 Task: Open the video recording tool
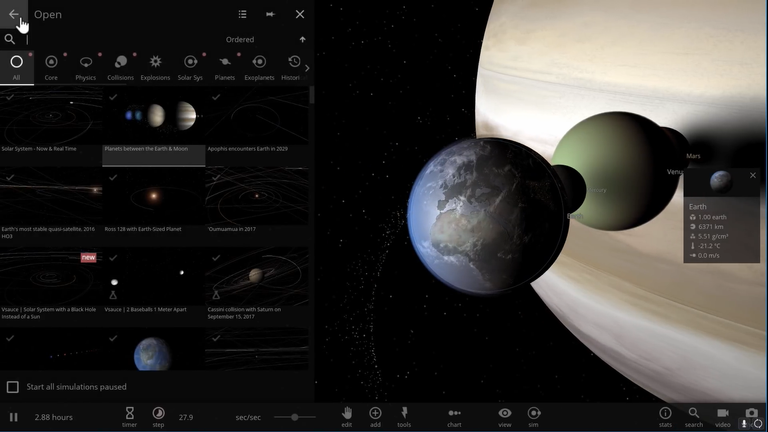pyautogui.click(x=722, y=417)
